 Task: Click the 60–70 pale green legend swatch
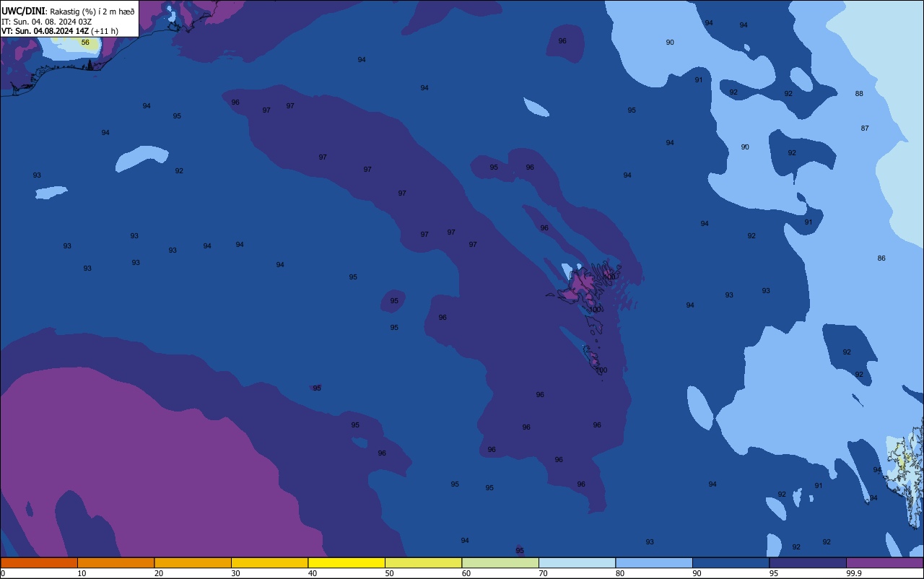pyautogui.click(x=500, y=562)
